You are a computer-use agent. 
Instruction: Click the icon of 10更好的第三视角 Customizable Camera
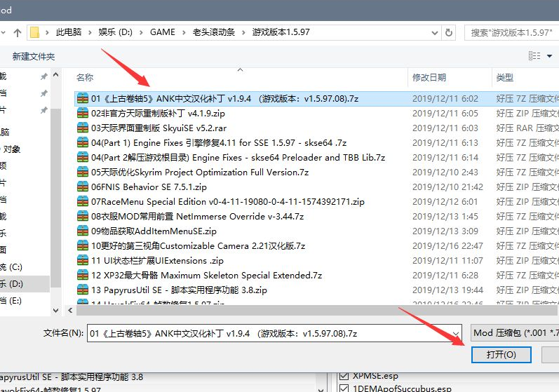tap(82, 246)
